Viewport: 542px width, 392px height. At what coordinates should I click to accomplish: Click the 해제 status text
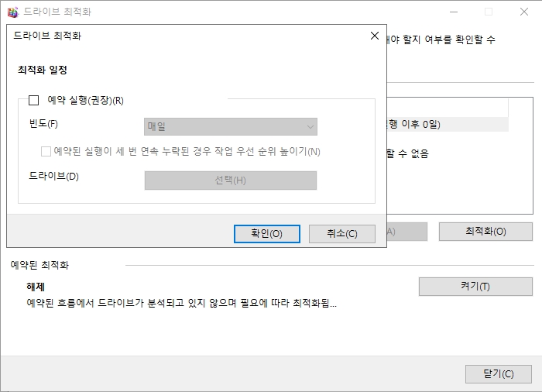coord(36,287)
